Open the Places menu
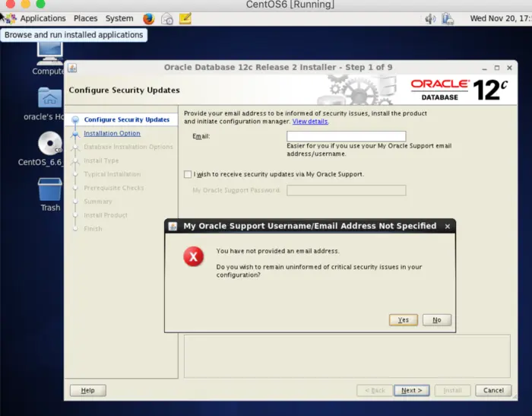 point(85,18)
